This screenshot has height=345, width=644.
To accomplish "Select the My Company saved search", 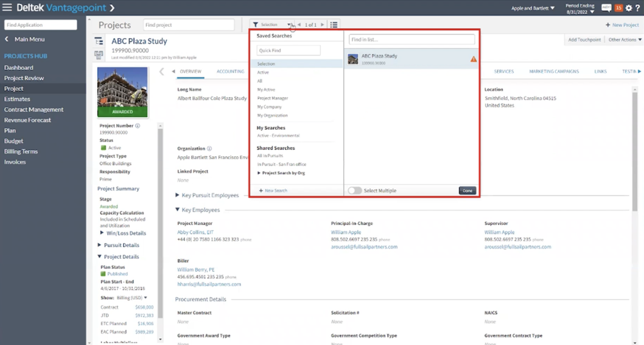I will [269, 107].
